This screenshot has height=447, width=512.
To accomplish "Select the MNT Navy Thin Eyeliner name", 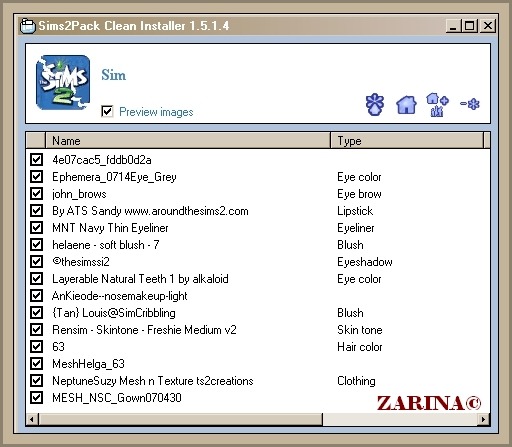I will pyautogui.click(x=110, y=228).
